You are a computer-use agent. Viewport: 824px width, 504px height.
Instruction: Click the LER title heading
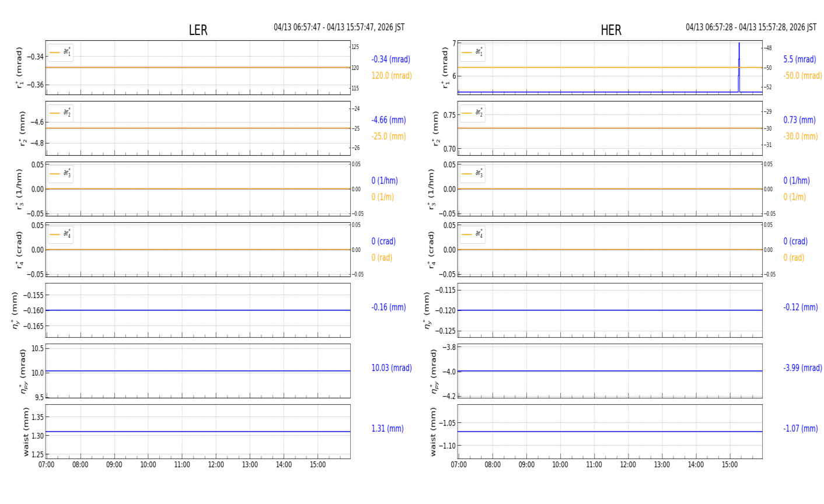198,30
